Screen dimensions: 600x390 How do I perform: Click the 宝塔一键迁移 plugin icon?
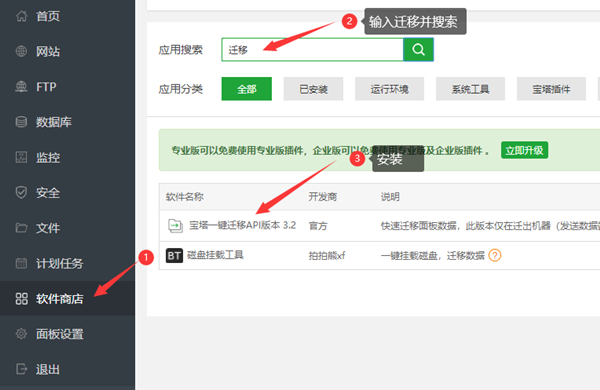pos(175,225)
